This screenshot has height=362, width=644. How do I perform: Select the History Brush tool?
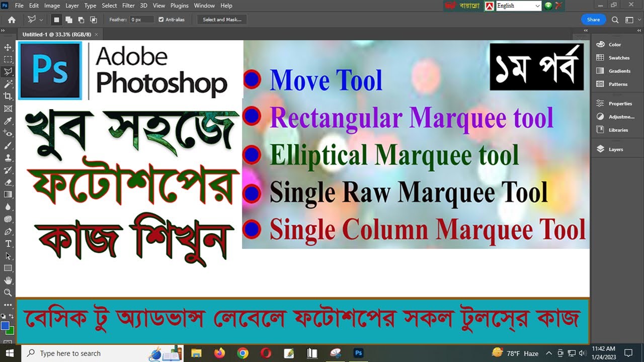click(8, 170)
